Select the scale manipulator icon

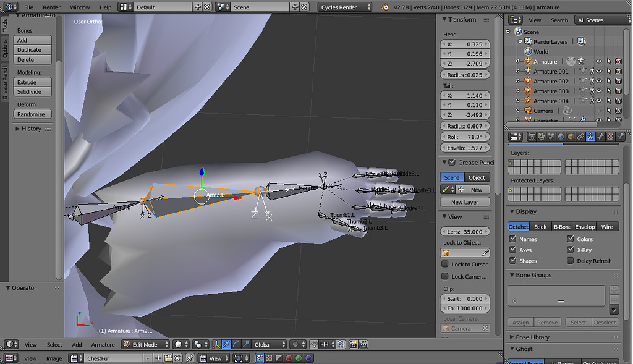[x=246, y=345]
